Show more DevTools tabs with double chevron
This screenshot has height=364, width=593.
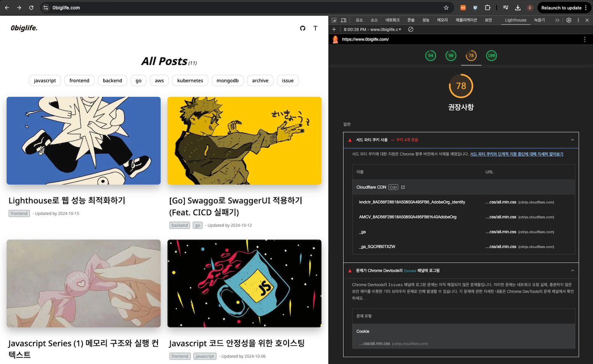pyautogui.click(x=557, y=20)
